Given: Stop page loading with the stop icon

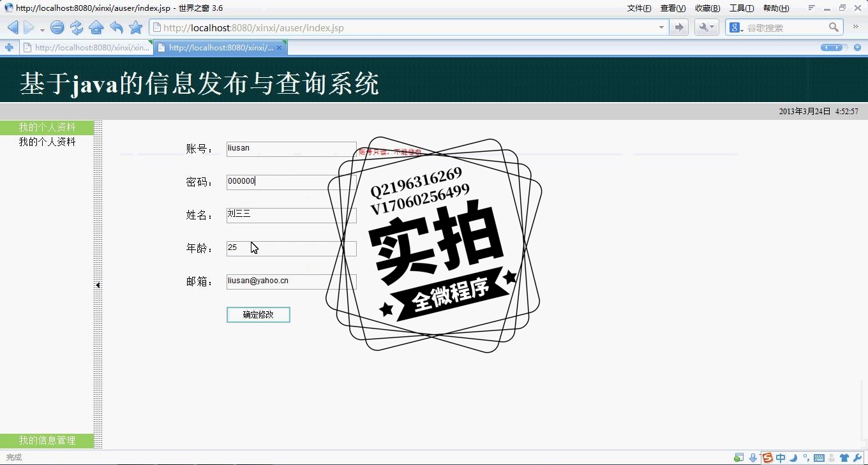Looking at the screenshot, I should pos(57,27).
